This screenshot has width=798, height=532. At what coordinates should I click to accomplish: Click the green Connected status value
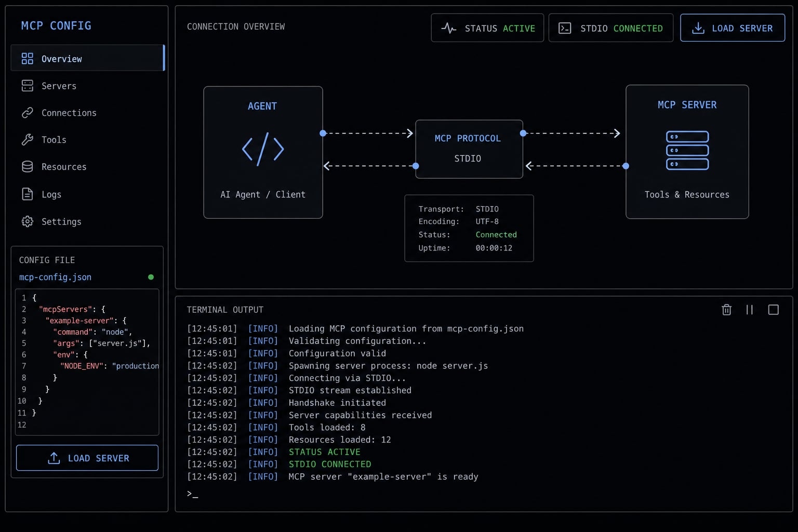[496, 235]
